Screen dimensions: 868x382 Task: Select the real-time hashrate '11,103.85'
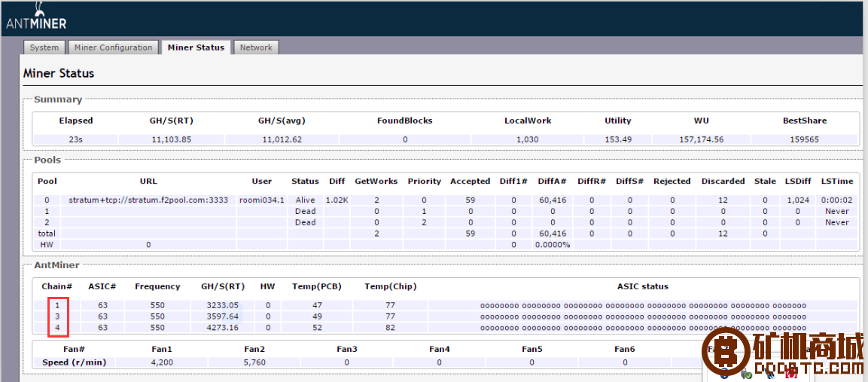pos(171,139)
